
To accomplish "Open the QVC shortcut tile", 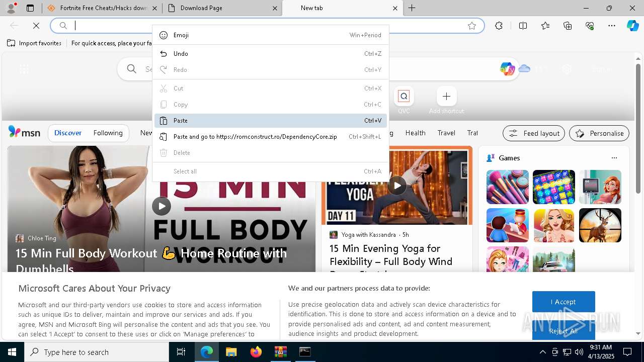I will (404, 100).
